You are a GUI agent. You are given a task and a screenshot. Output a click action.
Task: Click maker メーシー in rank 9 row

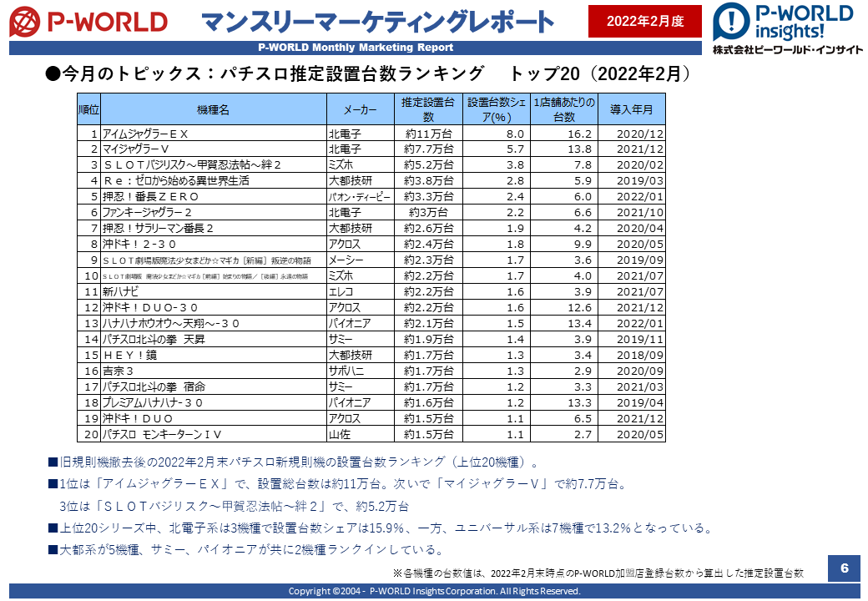pyautogui.click(x=346, y=260)
